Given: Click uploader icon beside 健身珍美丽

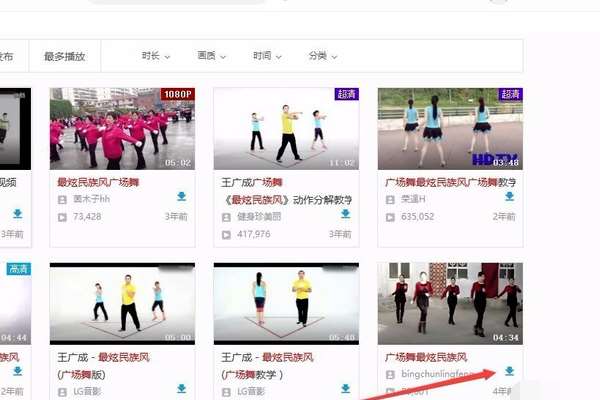Looking at the screenshot, I should pos(226,217).
